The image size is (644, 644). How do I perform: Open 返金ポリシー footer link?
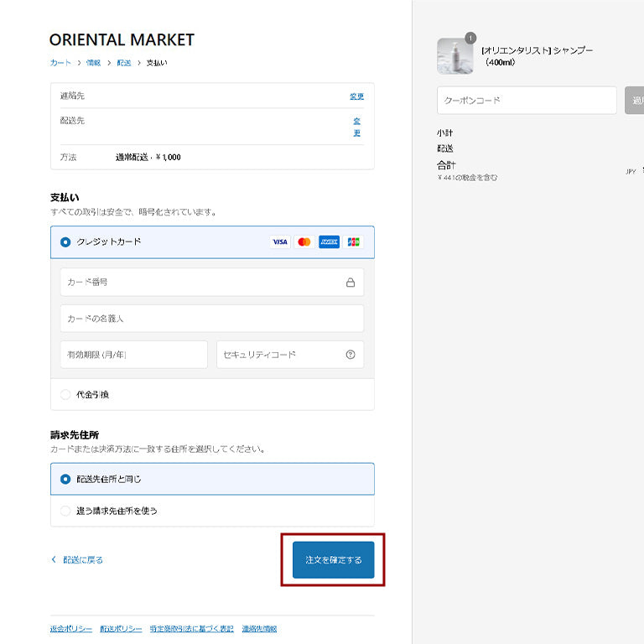71,629
